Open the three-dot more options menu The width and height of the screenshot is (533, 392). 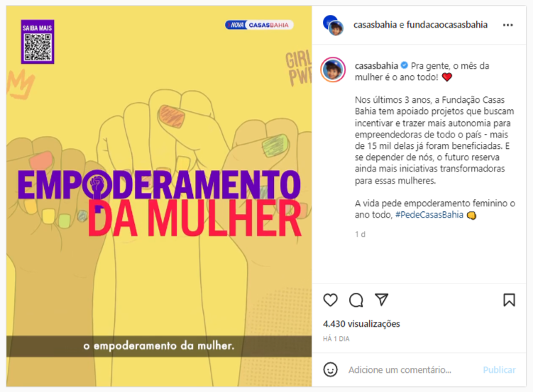coord(508,25)
